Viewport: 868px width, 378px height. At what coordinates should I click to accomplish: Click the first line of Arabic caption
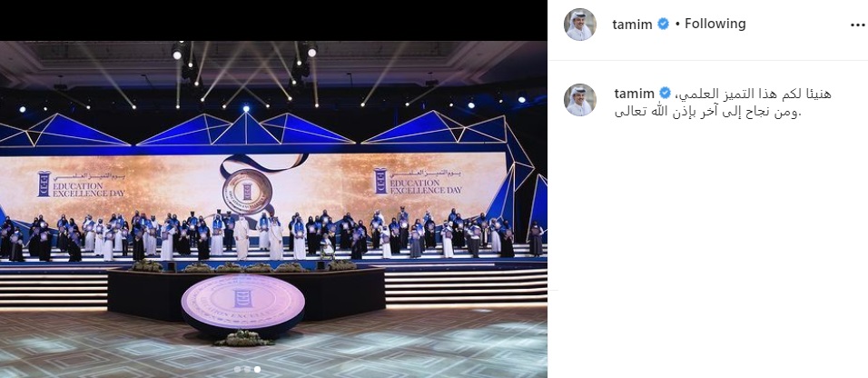pyautogui.click(x=753, y=94)
